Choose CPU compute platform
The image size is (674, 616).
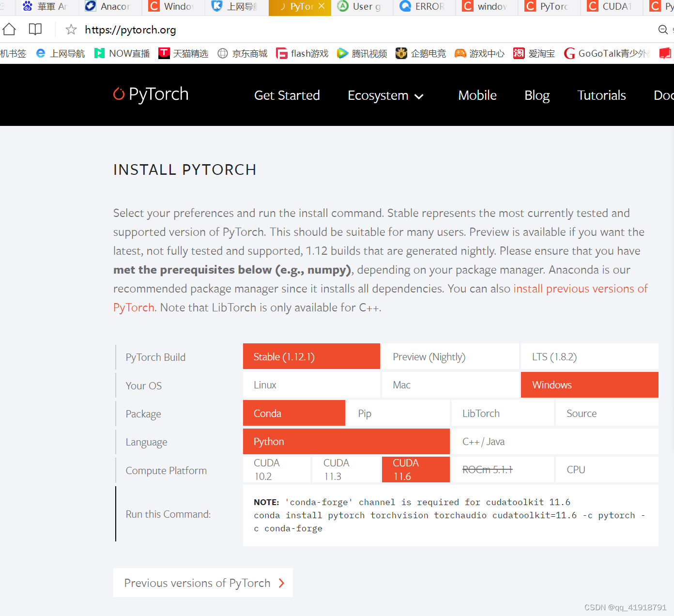click(607, 469)
